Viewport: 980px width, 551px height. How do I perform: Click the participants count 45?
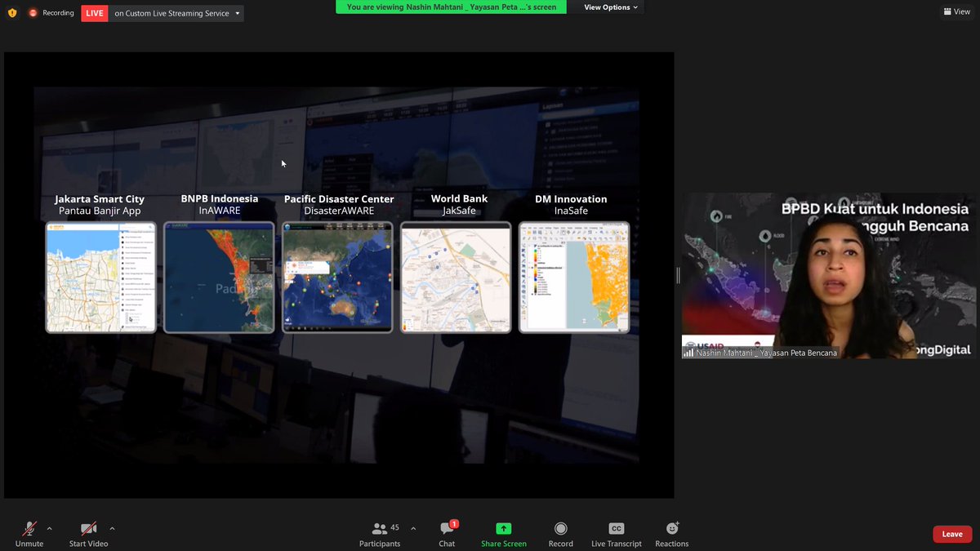[395, 527]
